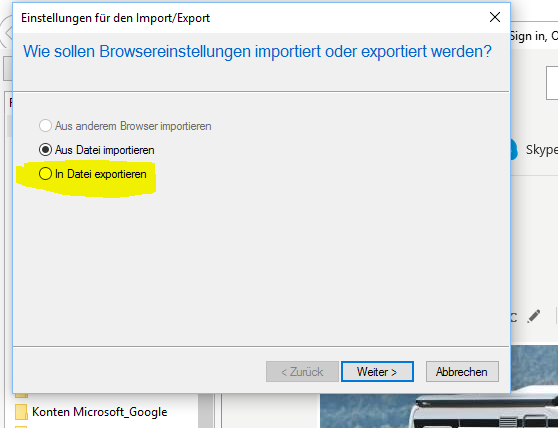Click the favorites panel vertical scrollbar
The height and width of the screenshot is (428, 558).
(205, 411)
